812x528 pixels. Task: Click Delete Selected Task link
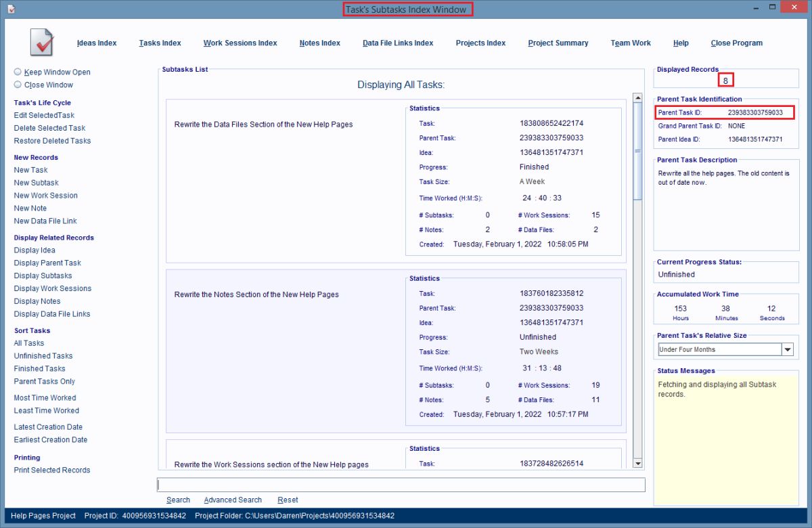49,128
